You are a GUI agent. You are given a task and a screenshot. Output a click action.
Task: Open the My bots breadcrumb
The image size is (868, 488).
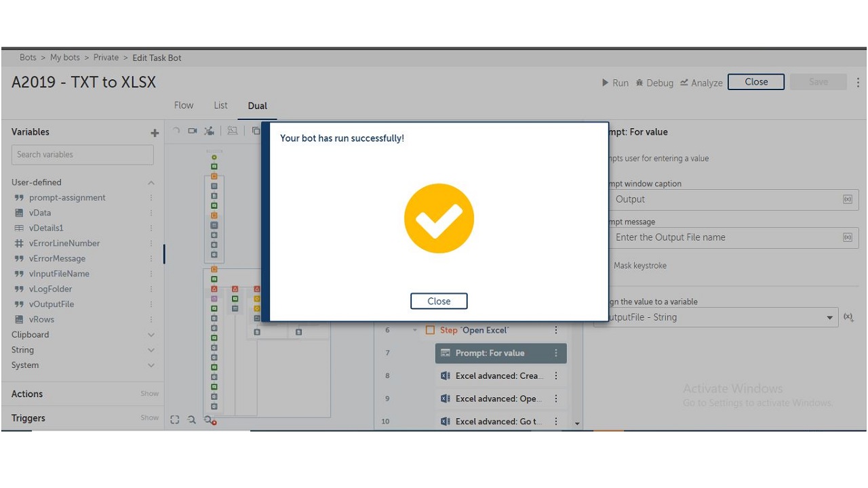point(65,58)
